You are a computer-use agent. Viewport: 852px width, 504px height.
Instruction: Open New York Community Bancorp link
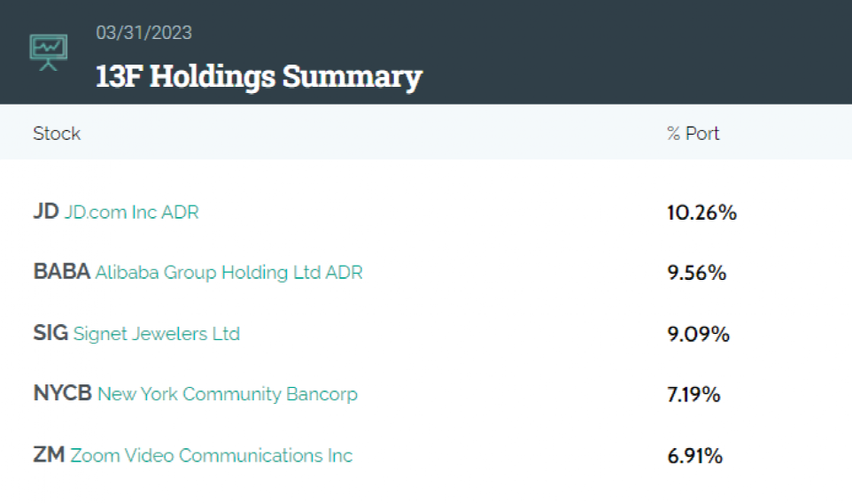(x=227, y=393)
